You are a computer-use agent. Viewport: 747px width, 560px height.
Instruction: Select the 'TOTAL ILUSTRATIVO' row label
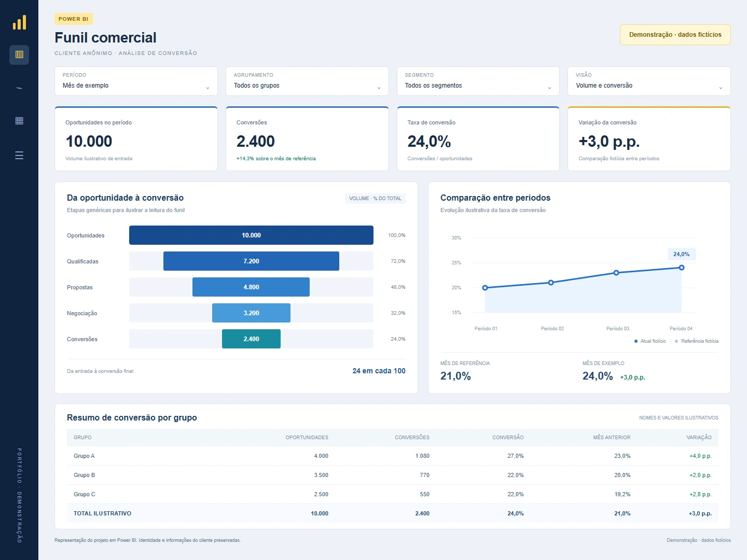(x=103, y=514)
